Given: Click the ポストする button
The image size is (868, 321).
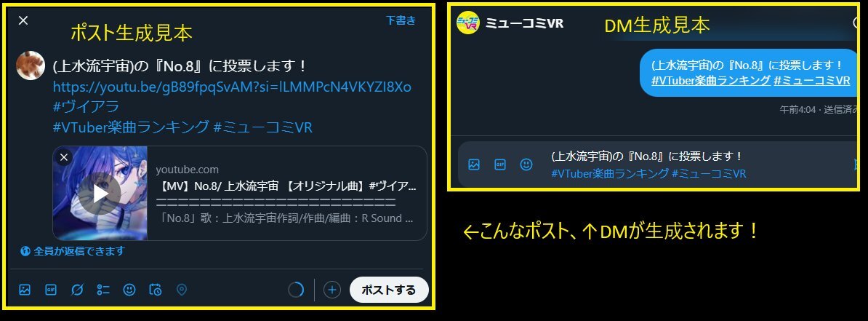Looking at the screenshot, I should 389,290.
